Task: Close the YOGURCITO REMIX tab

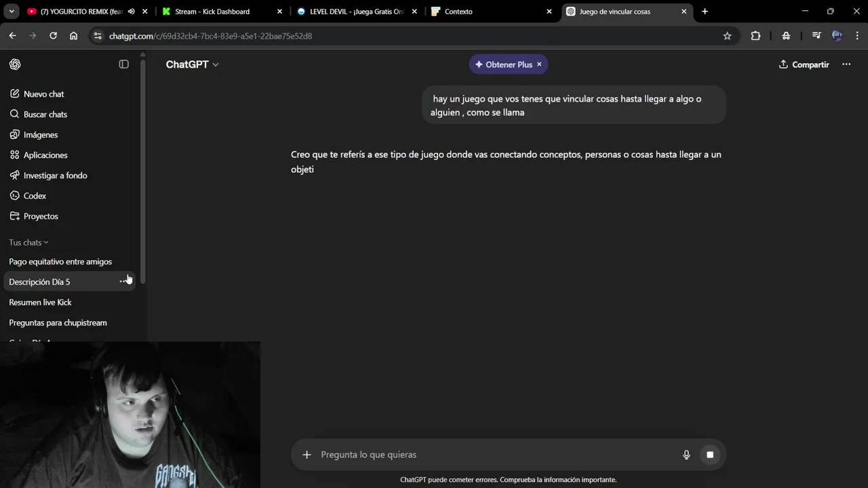Action: [144, 12]
